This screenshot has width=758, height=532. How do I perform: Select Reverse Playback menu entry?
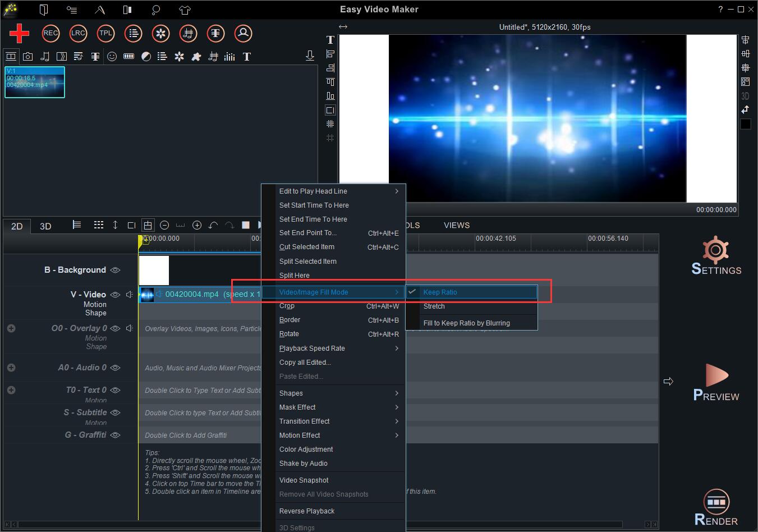(334, 511)
